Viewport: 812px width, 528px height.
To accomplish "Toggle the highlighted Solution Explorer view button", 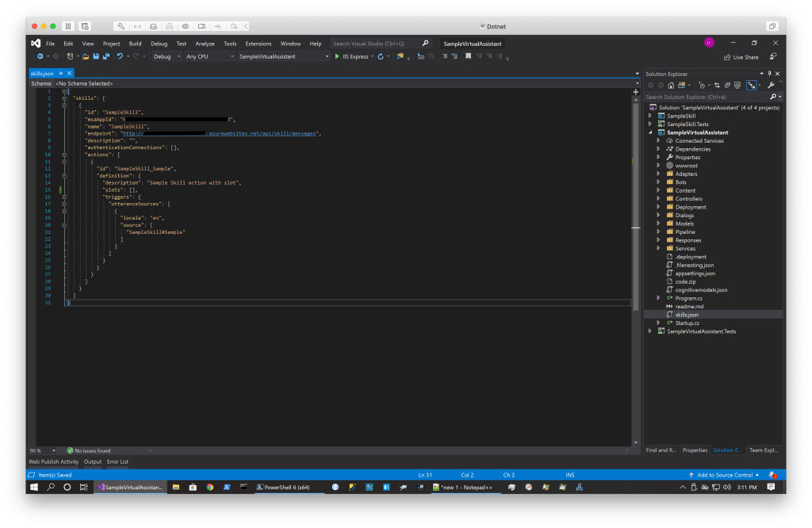I will click(x=751, y=85).
